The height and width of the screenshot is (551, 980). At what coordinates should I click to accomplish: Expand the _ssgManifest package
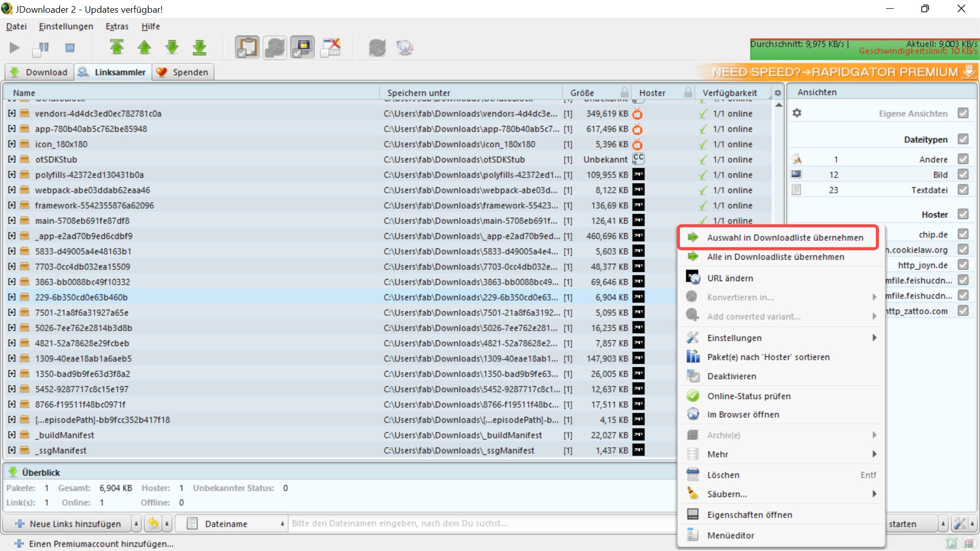click(x=12, y=450)
